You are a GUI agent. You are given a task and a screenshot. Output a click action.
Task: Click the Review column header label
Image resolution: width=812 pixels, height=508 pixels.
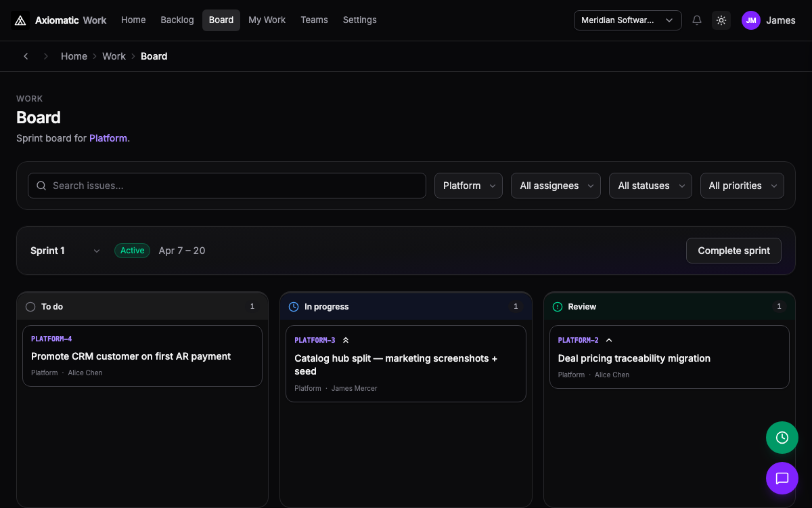click(x=582, y=307)
